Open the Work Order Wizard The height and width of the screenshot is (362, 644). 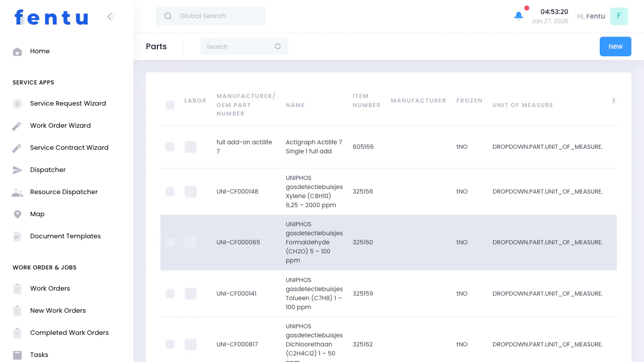click(60, 125)
